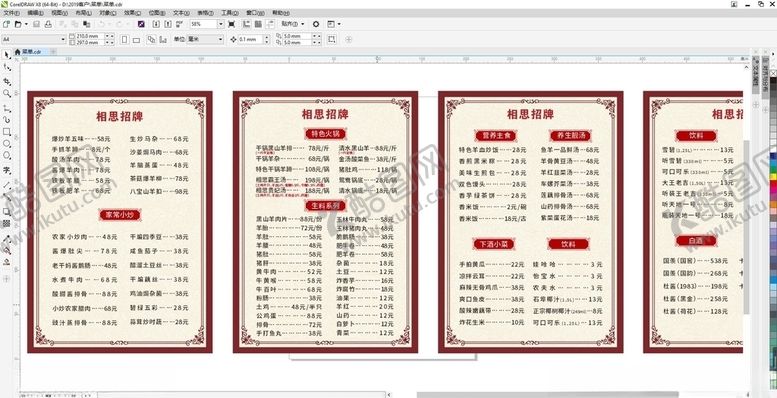Expand the application launcher dropdown arrow
The height and width of the screenshot is (398, 777).
[339, 24]
